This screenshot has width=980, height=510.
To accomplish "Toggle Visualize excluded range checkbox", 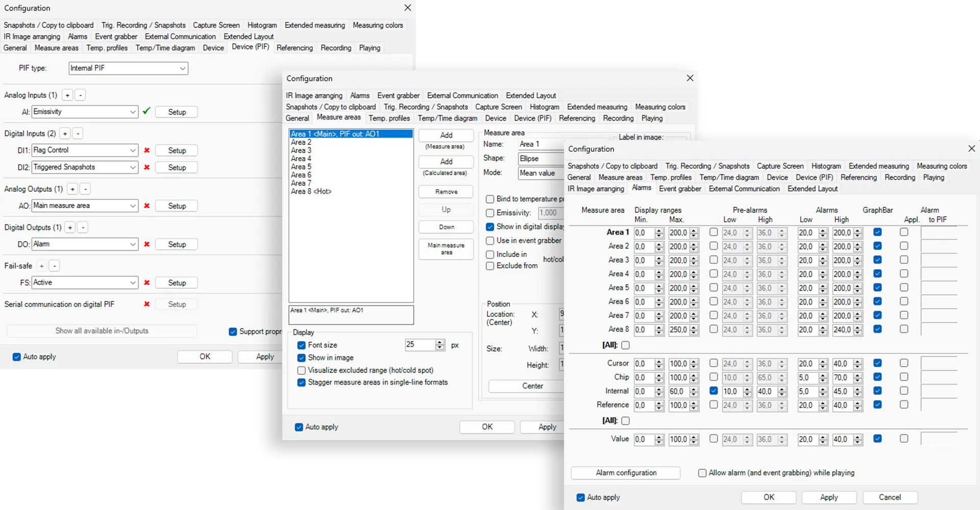I will (x=302, y=370).
